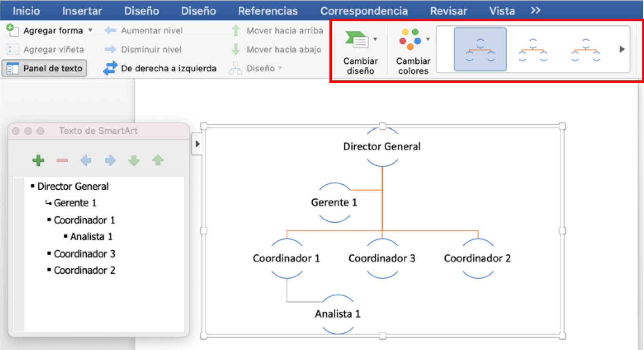Select the Correspondencia tab
This screenshot has height=350, width=644.
tap(364, 11)
